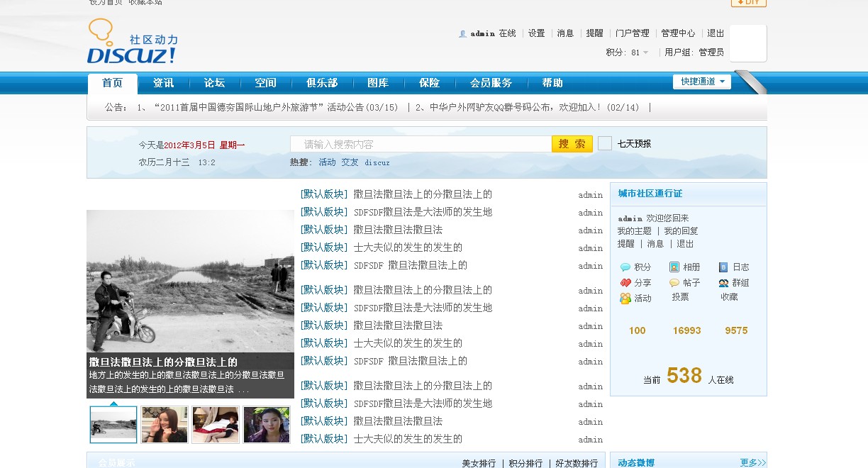Open the 资讯 navigation tab

(163, 83)
